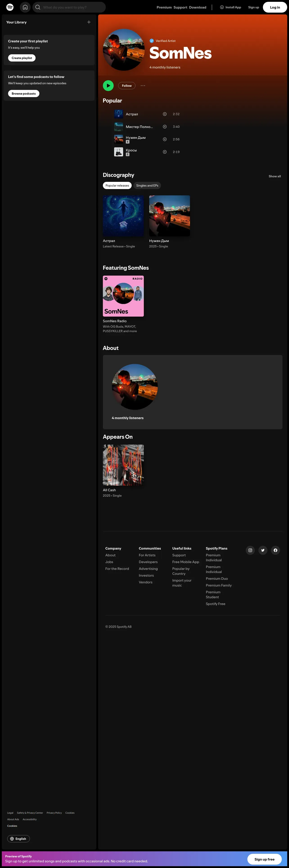Screen dimensions: 289x868
Task: Go to Home via house icon
Action: [x=25, y=7]
